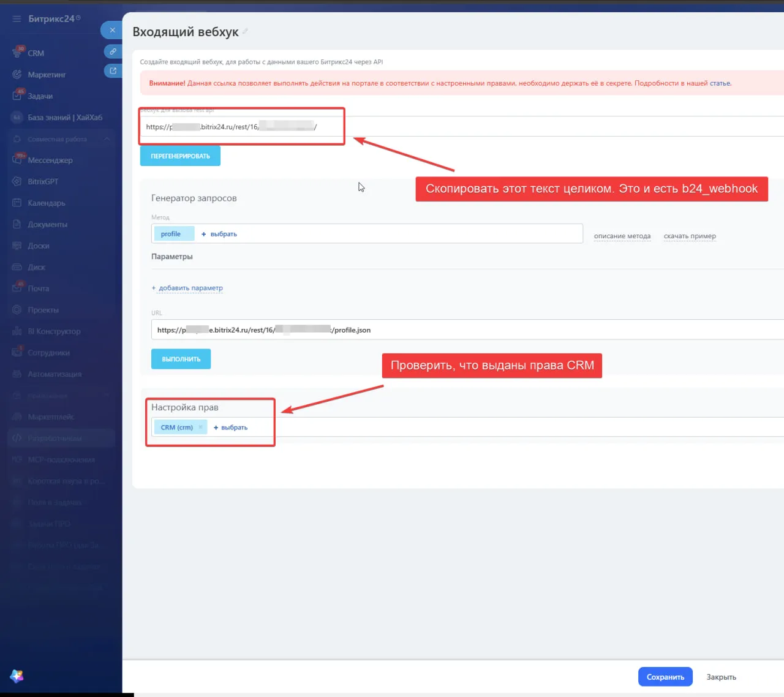Click the Сохранить button
This screenshot has width=784, height=697.
pyautogui.click(x=665, y=677)
